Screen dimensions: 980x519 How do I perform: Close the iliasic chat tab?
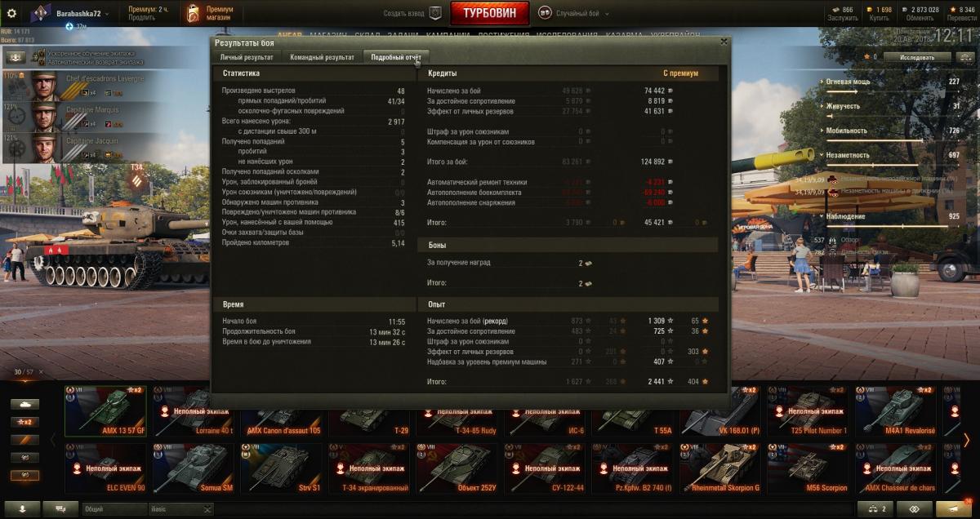tap(207, 509)
